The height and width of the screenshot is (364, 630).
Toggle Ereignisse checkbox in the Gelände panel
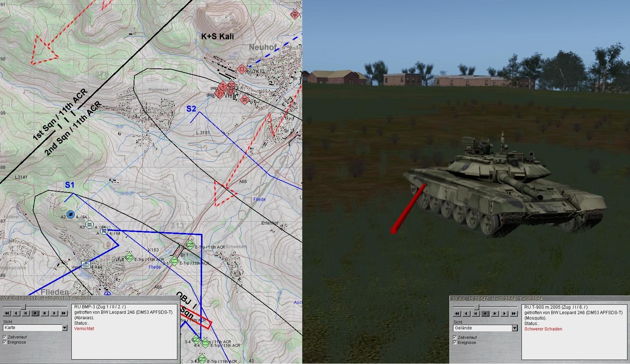pyautogui.click(x=454, y=343)
